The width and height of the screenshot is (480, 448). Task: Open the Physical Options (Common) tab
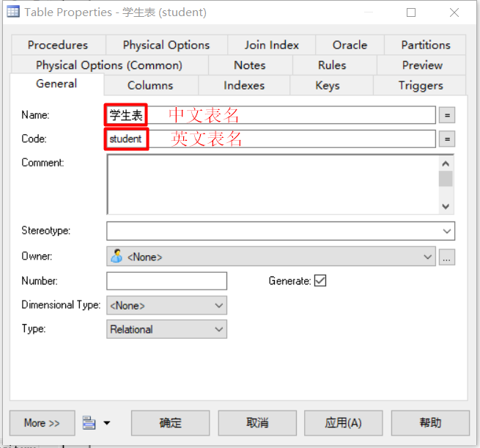(109, 65)
